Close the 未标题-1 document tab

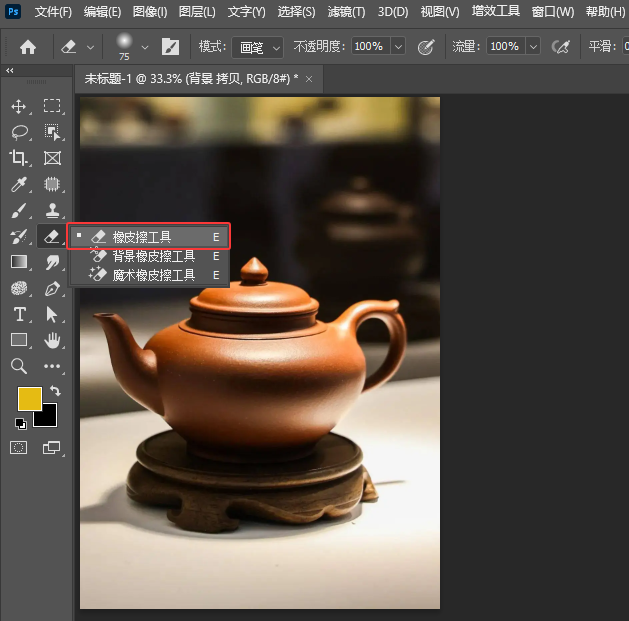coord(309,79)
